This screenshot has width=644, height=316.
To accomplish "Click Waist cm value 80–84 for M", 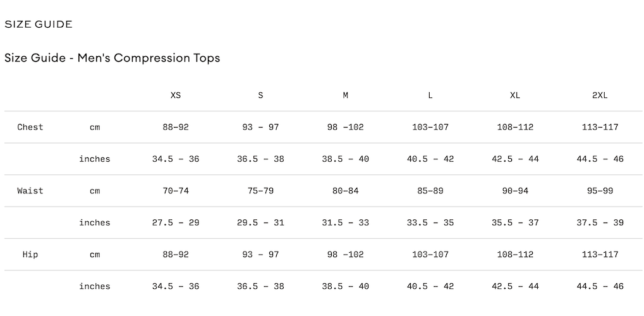I will click(x=346, y=191).
